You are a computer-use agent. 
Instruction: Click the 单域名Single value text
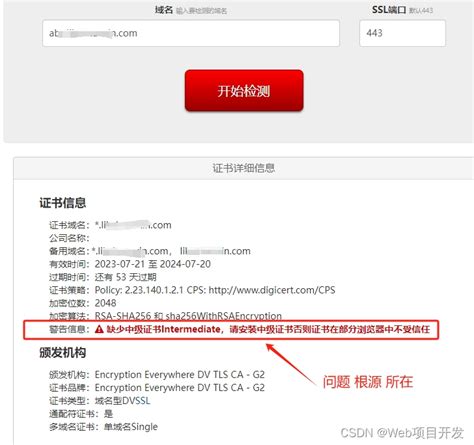click(131, 427)
